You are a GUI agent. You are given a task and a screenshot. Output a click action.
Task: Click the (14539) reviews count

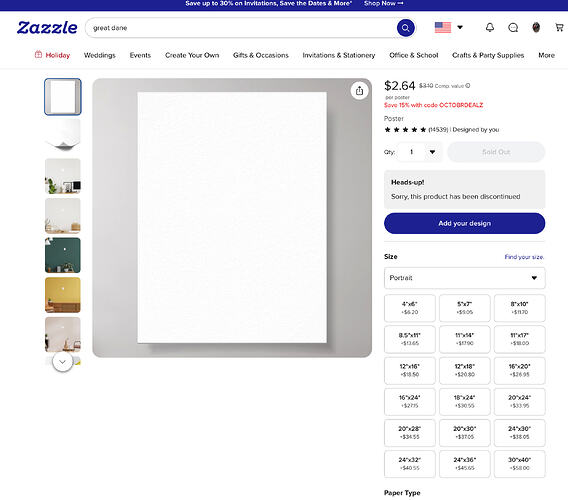[x=438, y=129]
